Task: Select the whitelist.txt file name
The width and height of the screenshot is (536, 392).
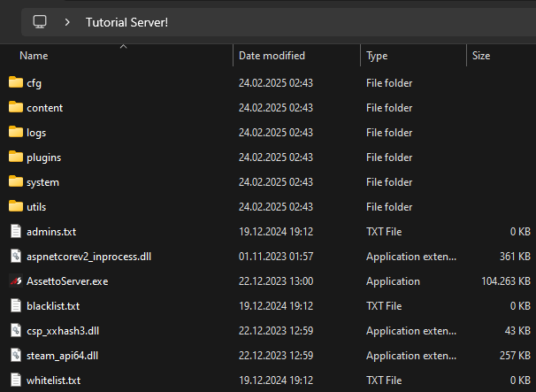Action: (x=53, y=380)
